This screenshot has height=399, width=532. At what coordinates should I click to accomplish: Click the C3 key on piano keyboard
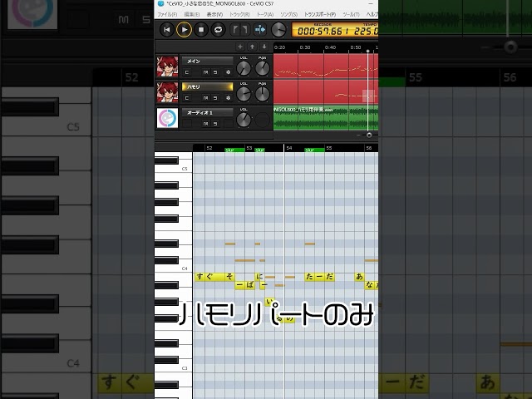(174, 368)
